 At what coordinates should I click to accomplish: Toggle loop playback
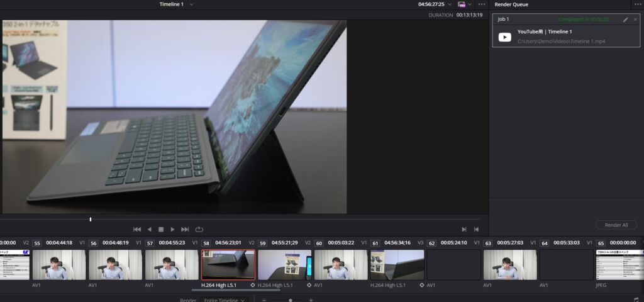point(199,229)
